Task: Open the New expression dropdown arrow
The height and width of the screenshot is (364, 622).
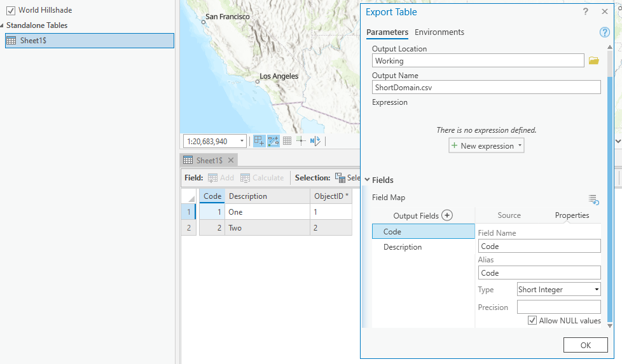Action: tap(520, 145)
